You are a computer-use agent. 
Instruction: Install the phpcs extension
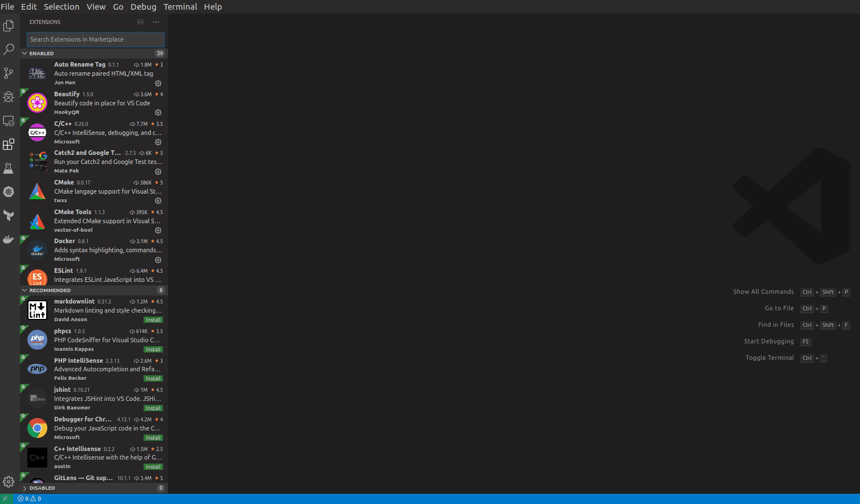[x=153, y=350]
